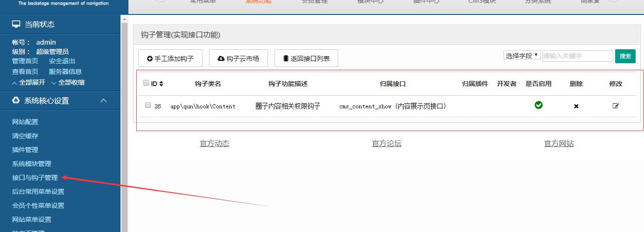Check the row checkbox for ID 26

148,106
